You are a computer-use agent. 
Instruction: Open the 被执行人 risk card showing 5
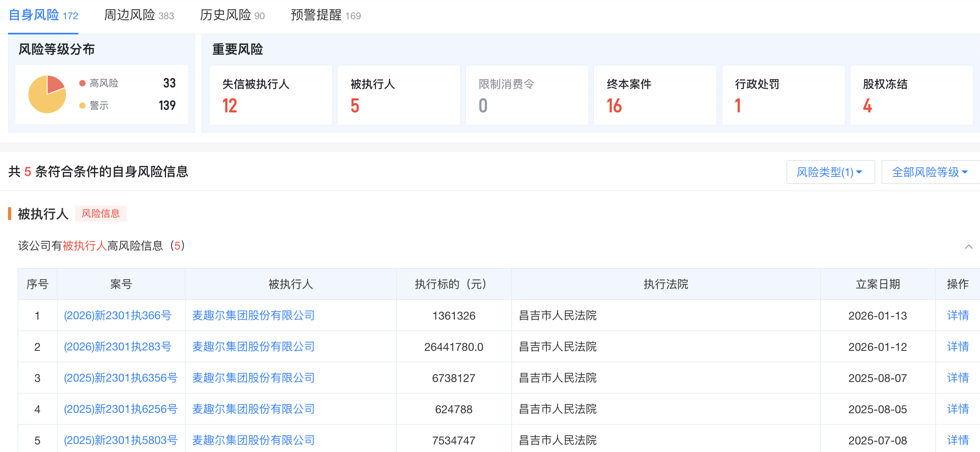398,95
